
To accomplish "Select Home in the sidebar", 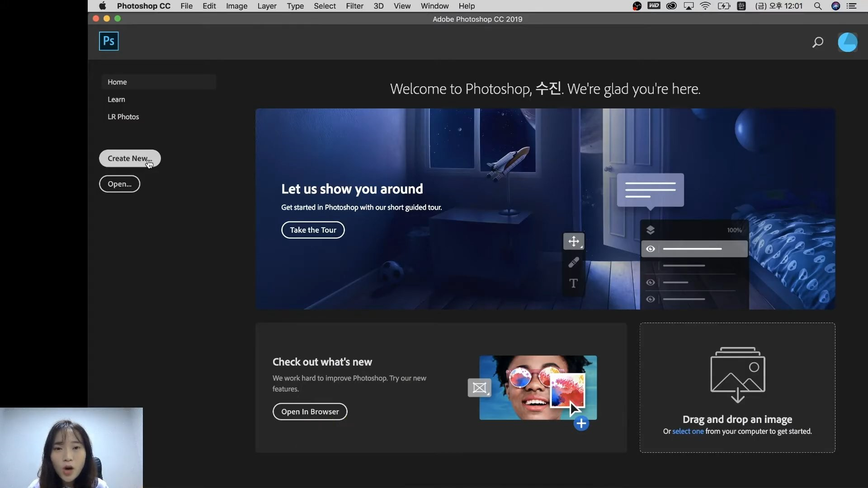I will [159, 82].
